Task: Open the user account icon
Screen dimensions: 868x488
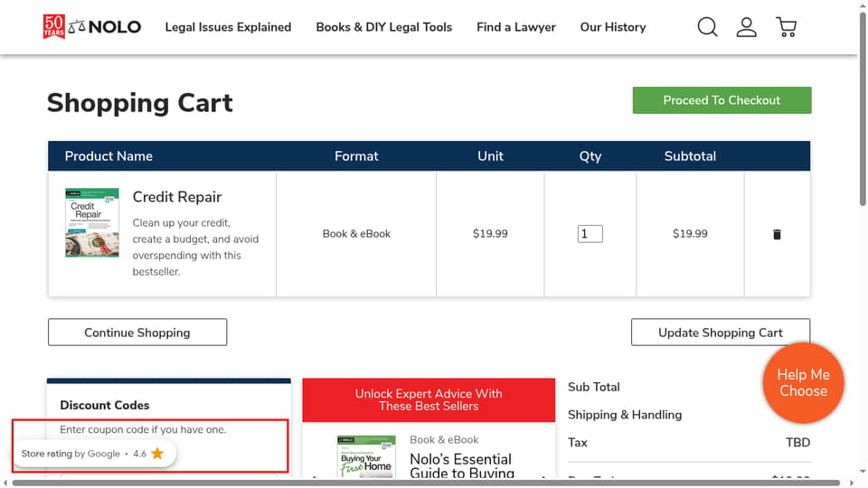Action: 746,26
